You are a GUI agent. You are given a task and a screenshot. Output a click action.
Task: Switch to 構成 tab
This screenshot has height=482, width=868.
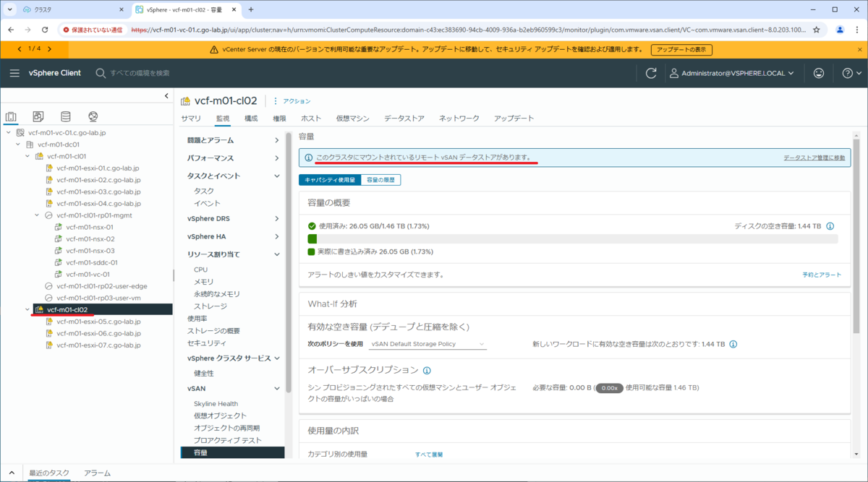point(251,118)
